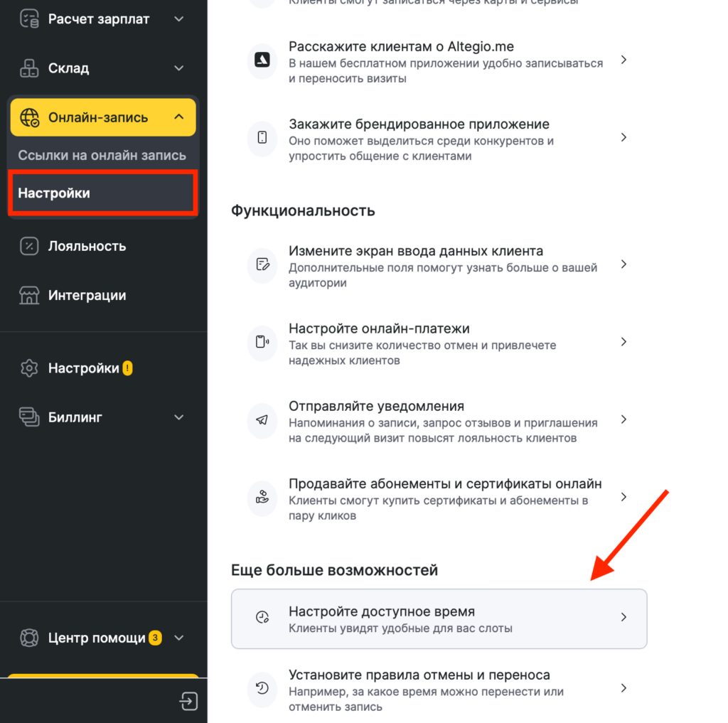
Task: Click the Altegio.me app logo icon
Action: pyautogui.click(x=262, y=60)
